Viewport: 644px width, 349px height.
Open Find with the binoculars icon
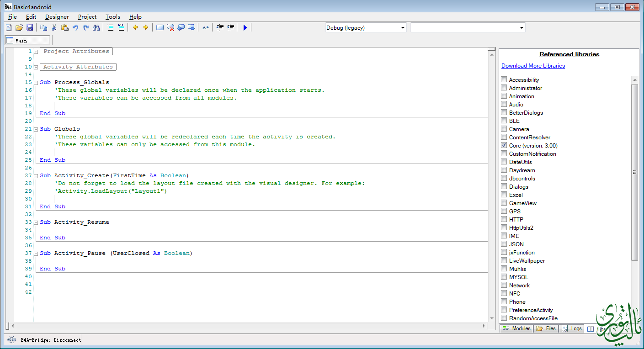pyautogui.click(x=96, y=28)
